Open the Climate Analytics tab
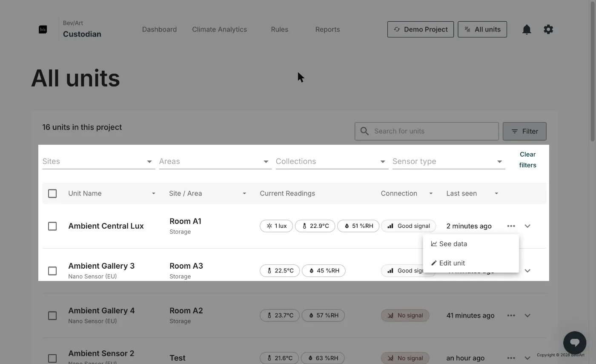The width and height of the screenshot is (596, 364). tap(219, 29)
